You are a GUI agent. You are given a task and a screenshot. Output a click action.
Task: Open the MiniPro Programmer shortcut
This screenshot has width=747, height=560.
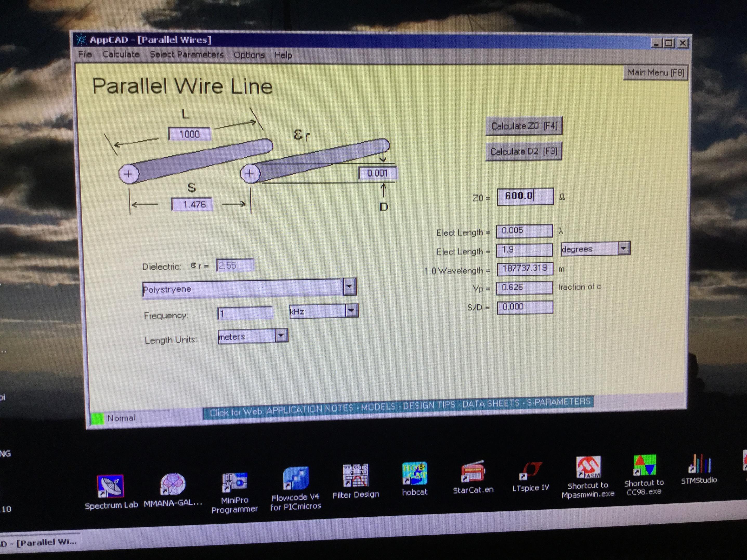click(235, 492)
